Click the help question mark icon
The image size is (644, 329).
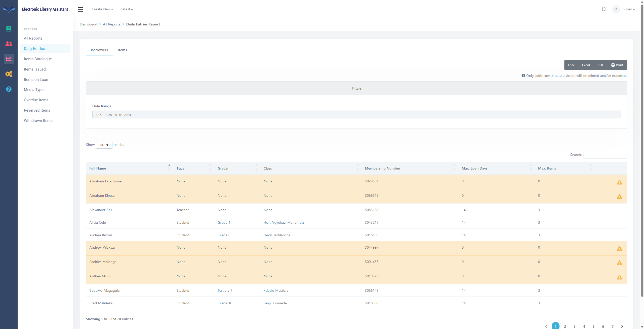coord(9,89)
